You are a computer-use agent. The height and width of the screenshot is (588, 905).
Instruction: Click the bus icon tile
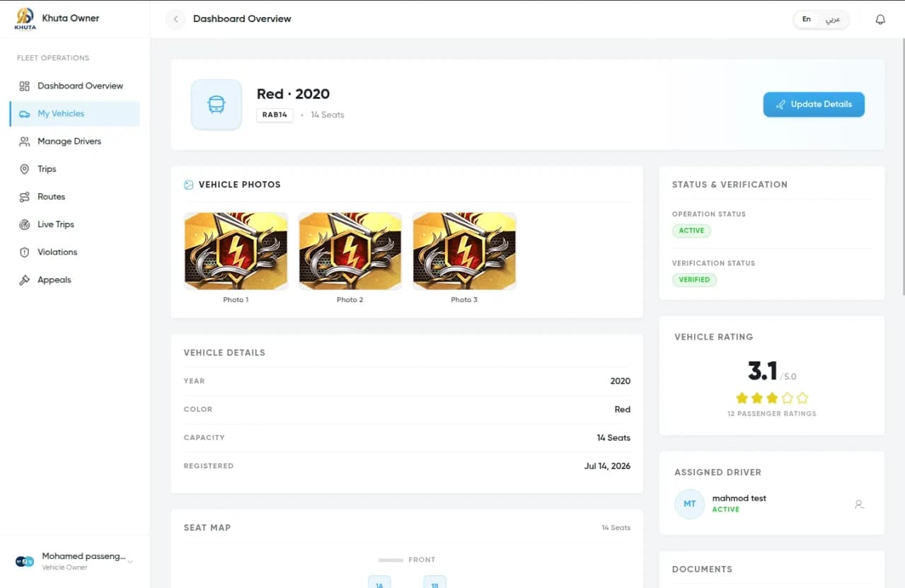coord(217,105)
